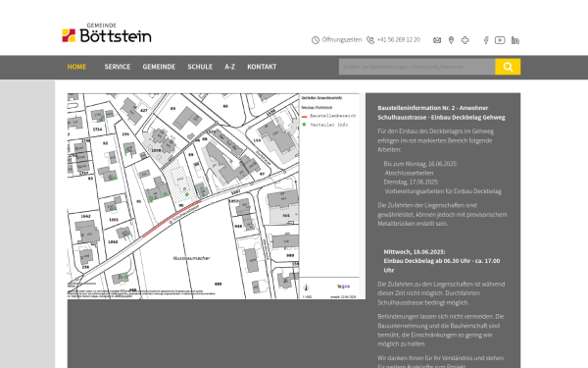Image resolution: width=588 pixels, height=368 pixels.
Task: Open the construction site map image
Action: [217, 196]
